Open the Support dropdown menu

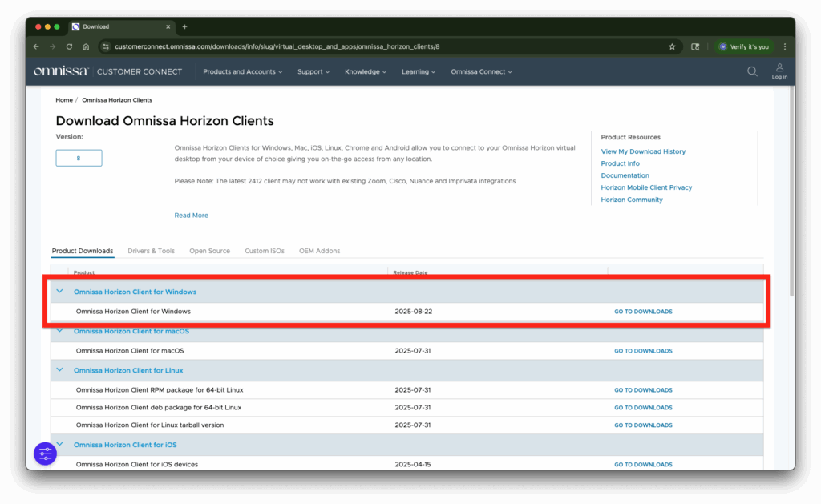coord(313,71)
